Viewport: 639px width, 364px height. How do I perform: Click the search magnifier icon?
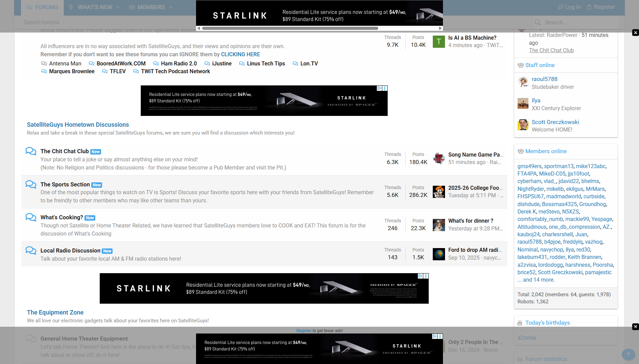point(538,22)
